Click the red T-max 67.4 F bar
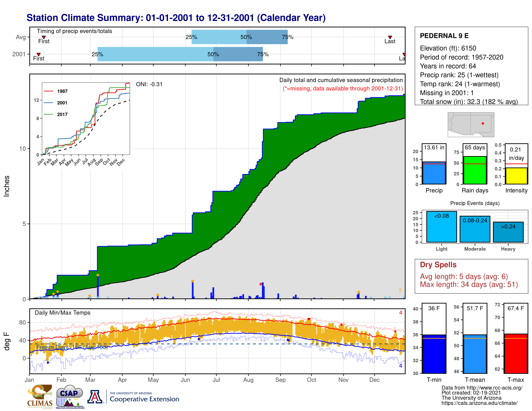 coord(516,353)
